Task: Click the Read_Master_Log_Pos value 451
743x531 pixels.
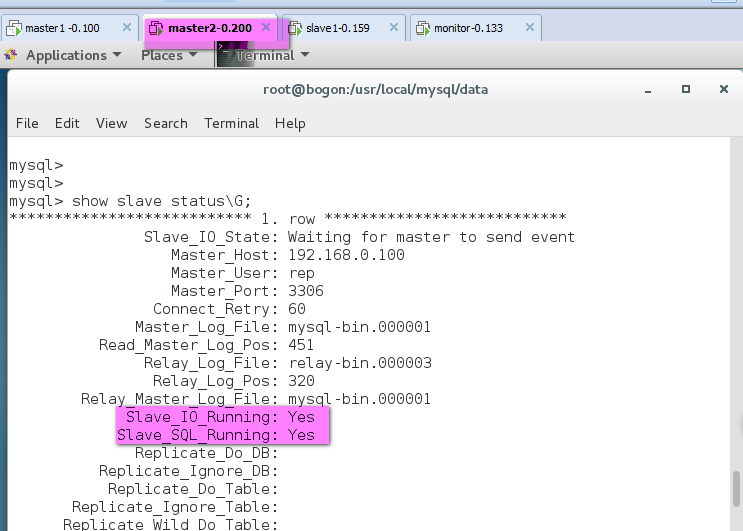Action: coord(301,345)
